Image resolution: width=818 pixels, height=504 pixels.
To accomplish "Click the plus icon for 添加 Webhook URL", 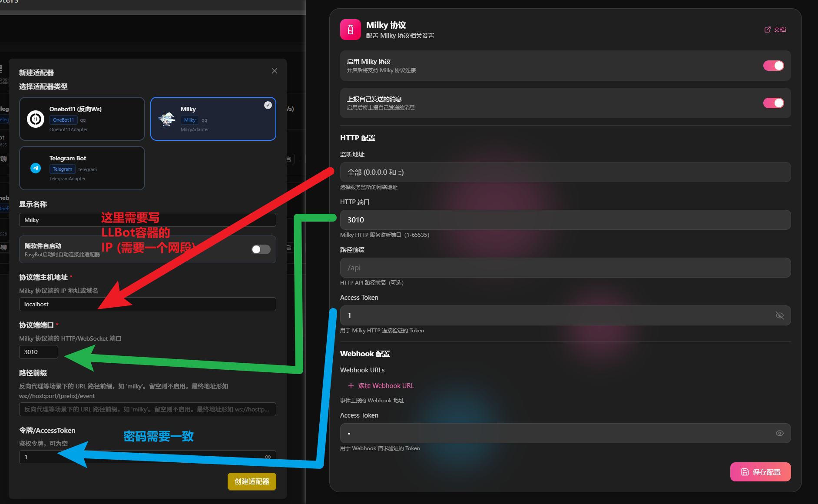I will (351, 386).
